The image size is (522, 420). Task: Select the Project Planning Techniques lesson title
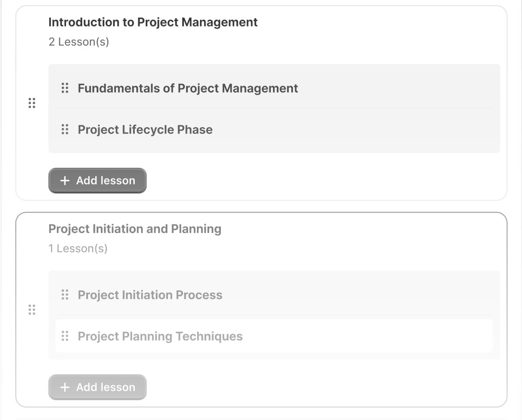pyautogui.click(x=160, y=336)
